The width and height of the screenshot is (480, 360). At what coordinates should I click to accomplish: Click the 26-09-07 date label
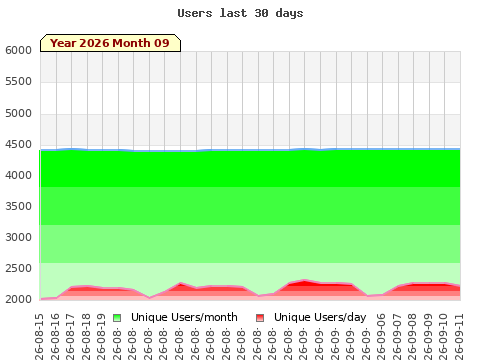coord(396,336)
